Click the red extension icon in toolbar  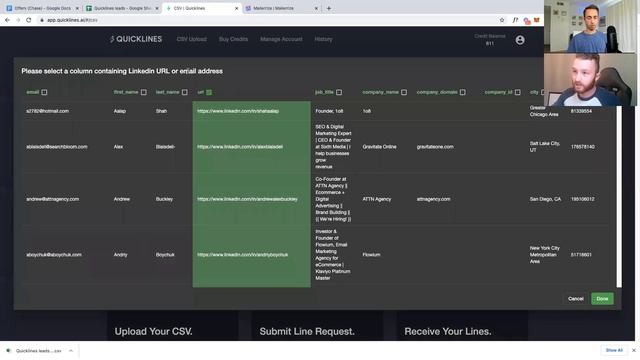[x=527, y=20]
